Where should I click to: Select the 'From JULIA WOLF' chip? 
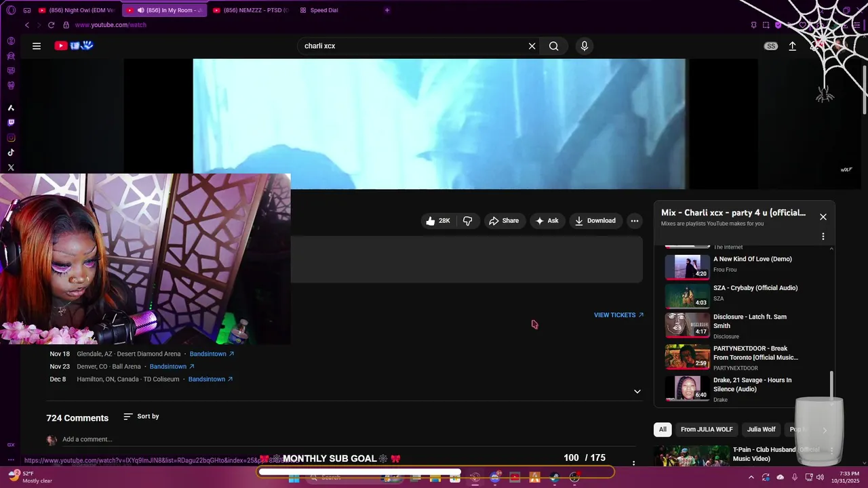click(707, 429)
